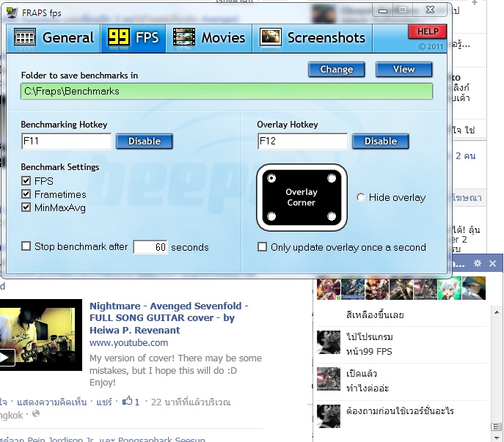The height and width of the screenshot is (442, 504).
Task: Click View to open benchmarks folder
Action: (403, 70)
